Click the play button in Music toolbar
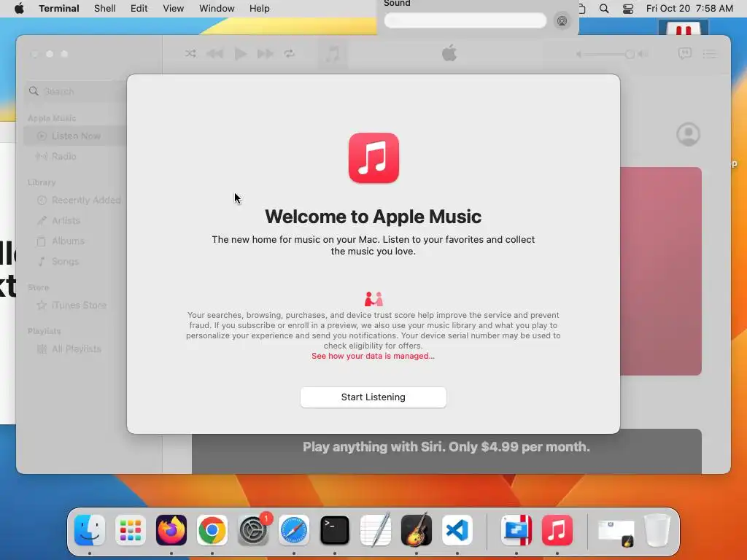 click(x=241, y=54)
